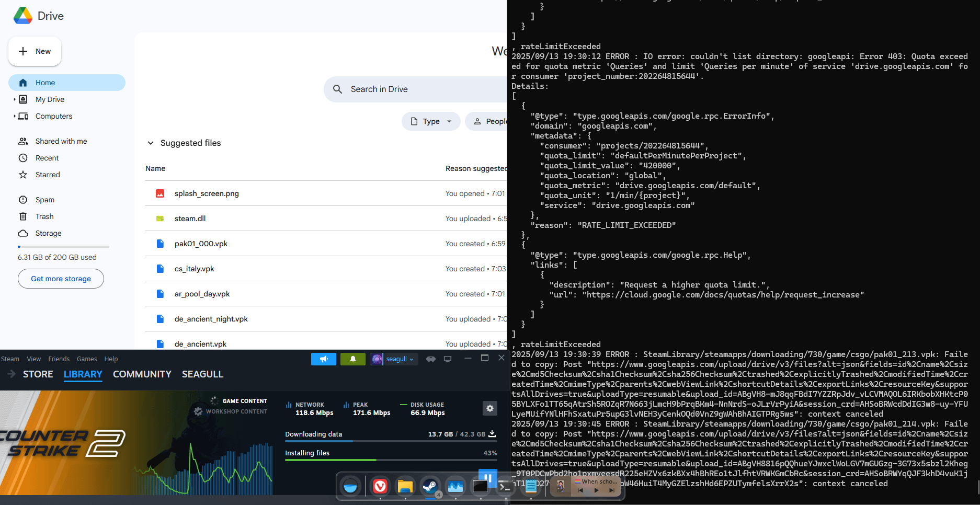Open system monitor from the dock

[x=455, y=487]
